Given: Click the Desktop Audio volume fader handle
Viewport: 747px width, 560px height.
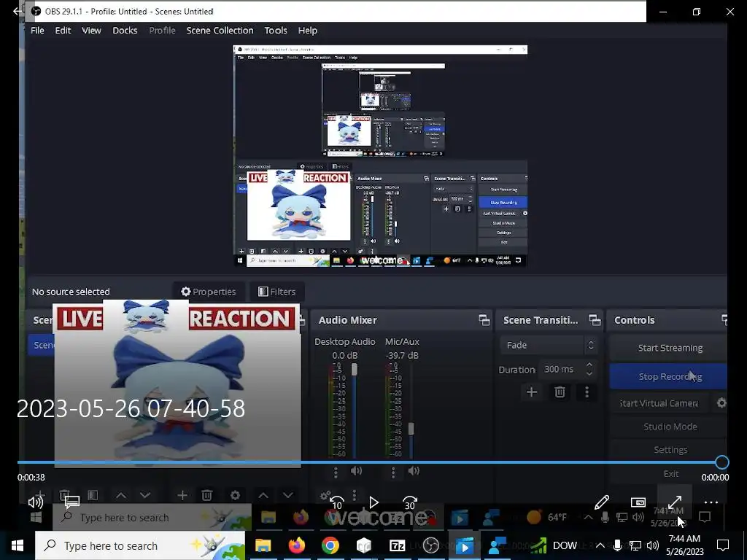Looking at the screenshot, I should 354,370.
